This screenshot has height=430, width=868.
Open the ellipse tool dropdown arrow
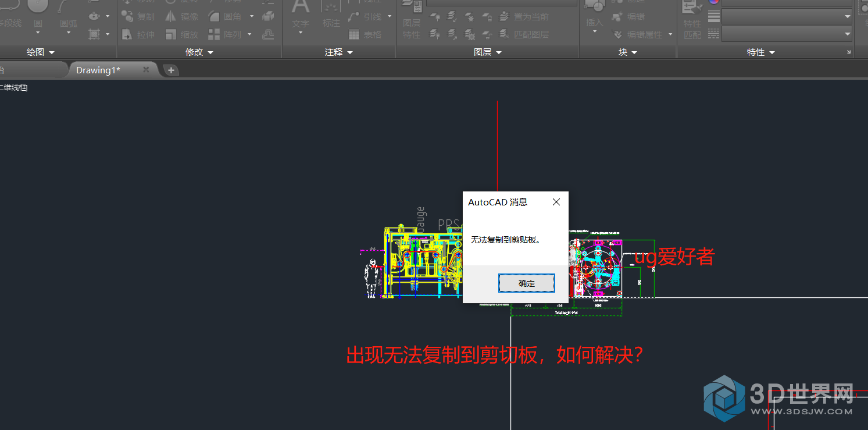click(x=108, y=16)
